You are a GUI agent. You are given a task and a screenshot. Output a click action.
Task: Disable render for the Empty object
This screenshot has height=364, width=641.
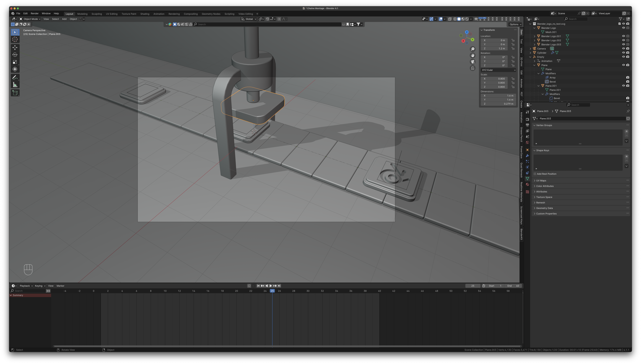pyautogui.click(x=628, y=57)
